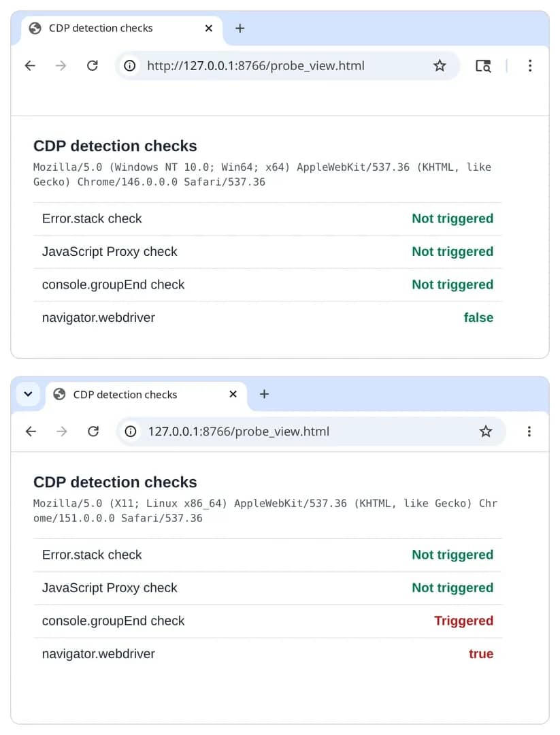
Task: Click Error.stack check label in top page
Action: click(x=92, y=218)
